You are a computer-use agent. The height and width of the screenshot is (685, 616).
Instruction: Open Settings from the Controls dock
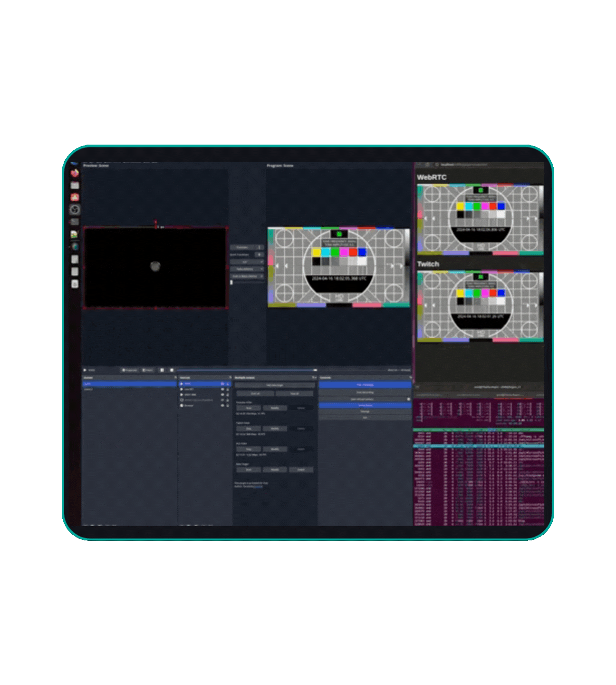pos(365,411)
